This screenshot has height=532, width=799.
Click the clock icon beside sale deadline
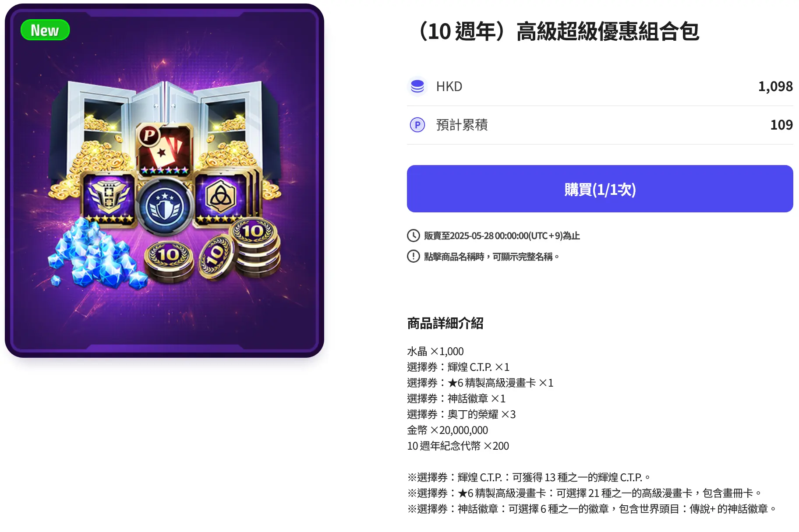tap(414, 236)
